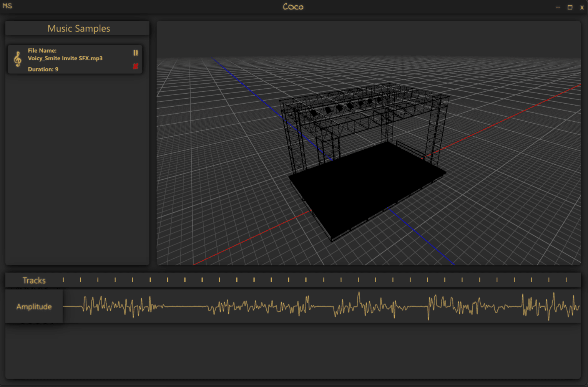Click the Music Samples panel header

(78, 29)
